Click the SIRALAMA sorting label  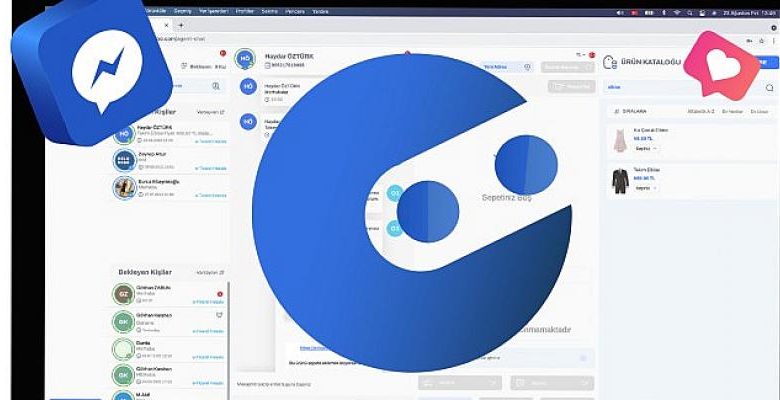[635, 111]
